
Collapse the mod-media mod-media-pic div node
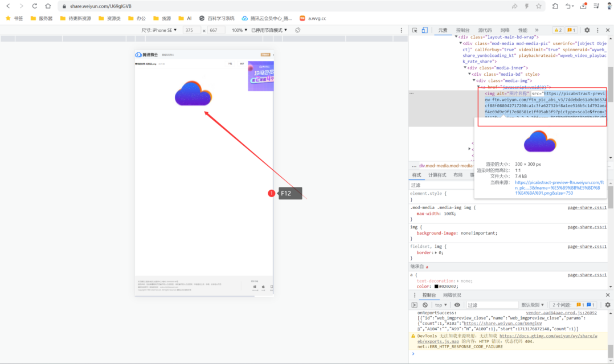point(461,43)
